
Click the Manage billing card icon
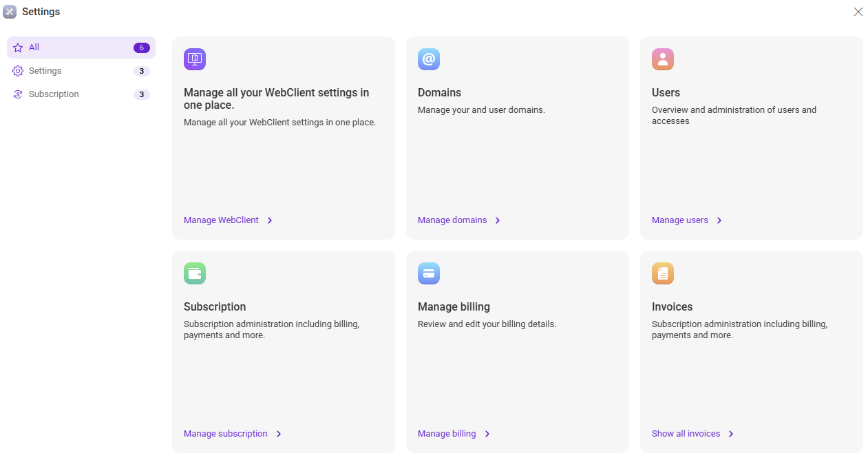coord(429,273)
